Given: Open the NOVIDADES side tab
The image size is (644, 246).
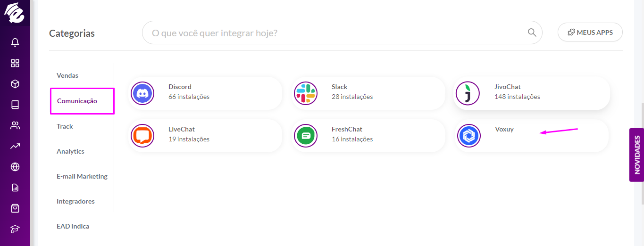Looking at the screenshot, I should [x=636, y=155].
